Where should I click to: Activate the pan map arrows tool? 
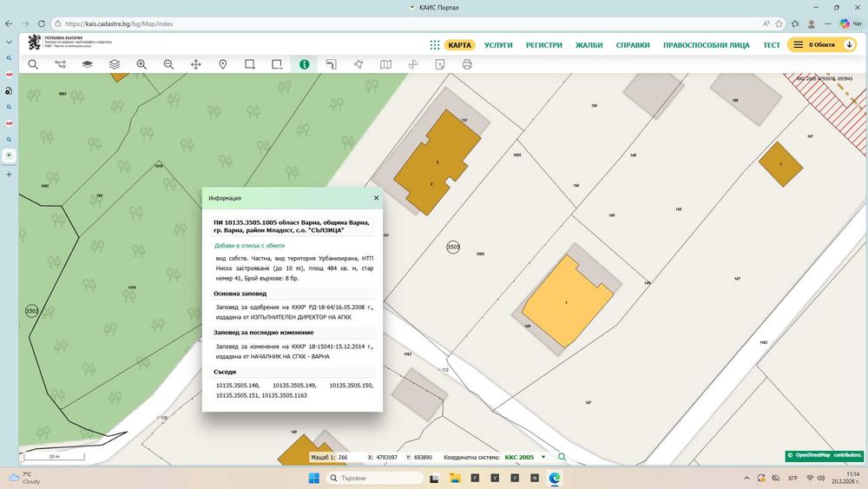click(x=196, y=64)
